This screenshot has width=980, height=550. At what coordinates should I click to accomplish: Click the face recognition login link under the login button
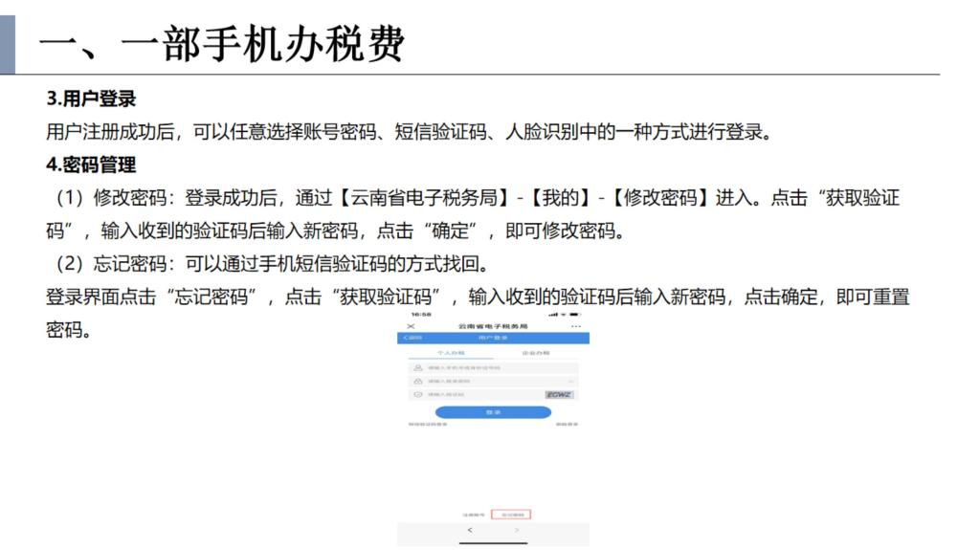567,425
